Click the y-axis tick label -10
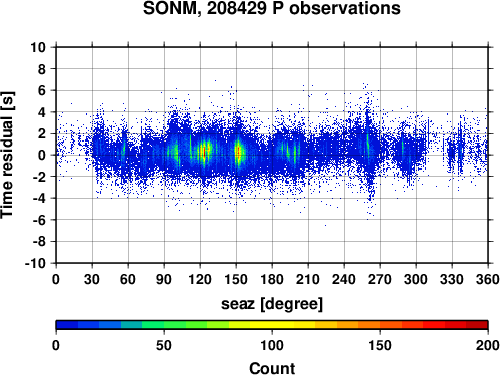500x375 pixels. coord(35,263)
